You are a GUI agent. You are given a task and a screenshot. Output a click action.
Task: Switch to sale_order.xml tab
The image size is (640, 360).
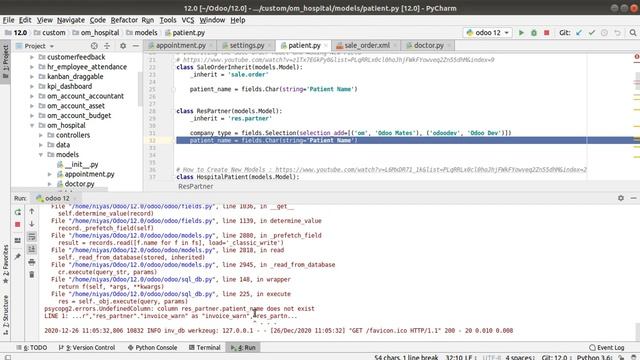pyautogui.click(x=367, y=45)
